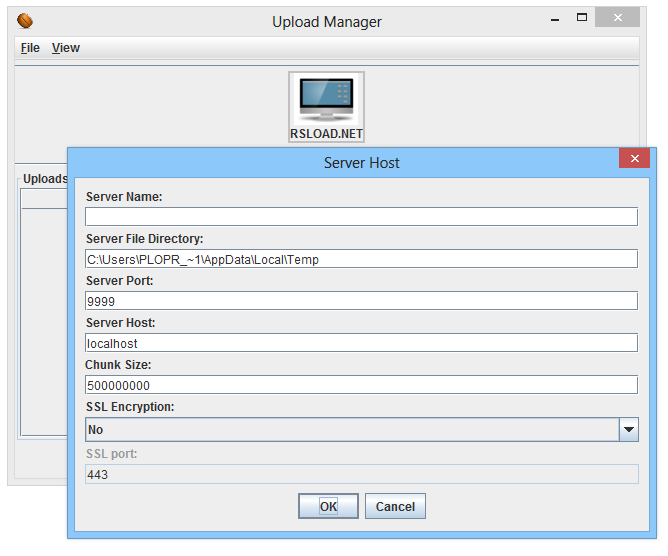Click the Server File Directory field

[361, 259]
